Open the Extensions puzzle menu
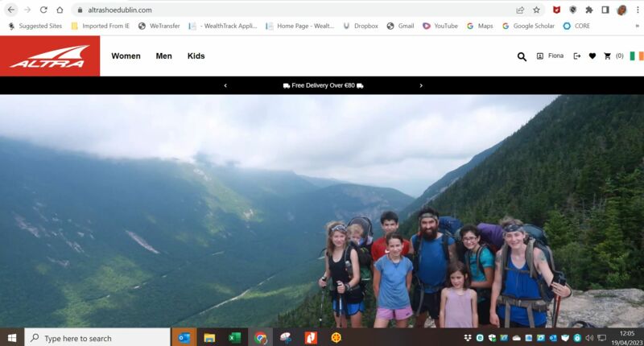Screen dimensions: 644x346 pos(589,10)
